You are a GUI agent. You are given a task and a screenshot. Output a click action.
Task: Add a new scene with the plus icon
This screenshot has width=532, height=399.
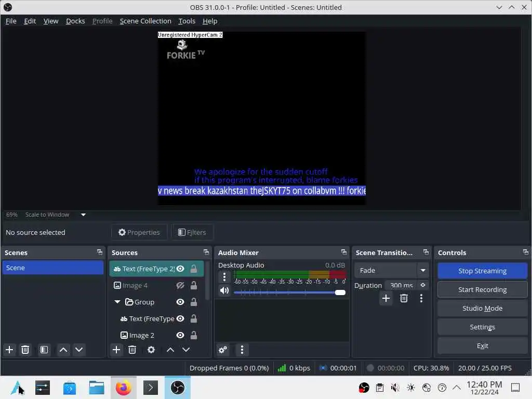pyautogui.click(x=9, y=350)
